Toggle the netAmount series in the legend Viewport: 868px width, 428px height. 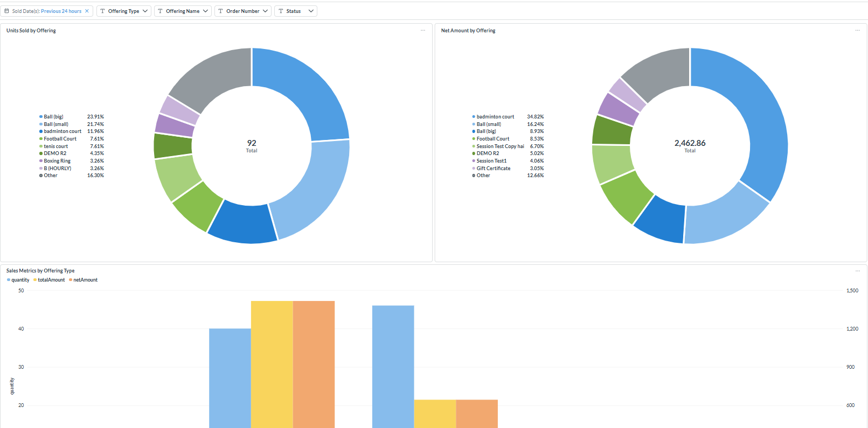click(83, 280)
